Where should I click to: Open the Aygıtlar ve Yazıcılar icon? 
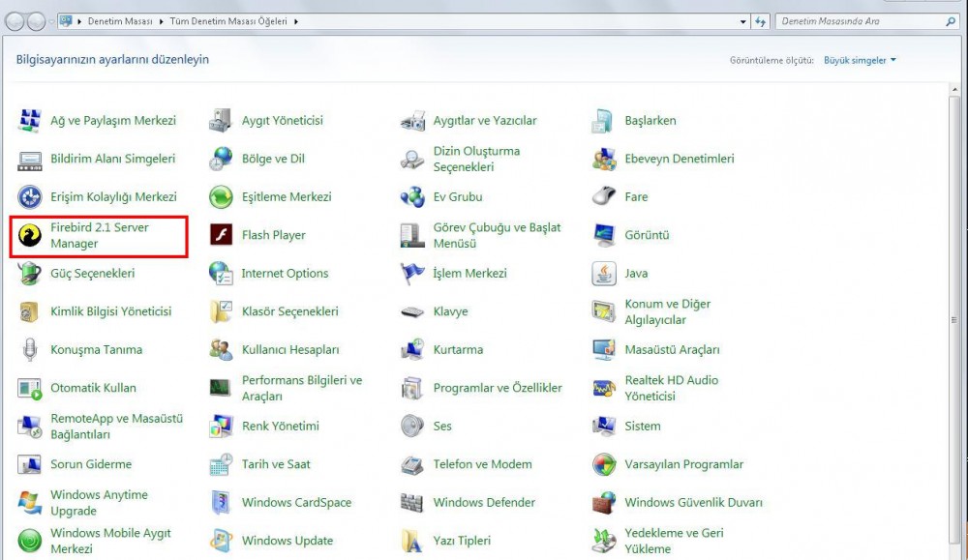coord(411,120)
